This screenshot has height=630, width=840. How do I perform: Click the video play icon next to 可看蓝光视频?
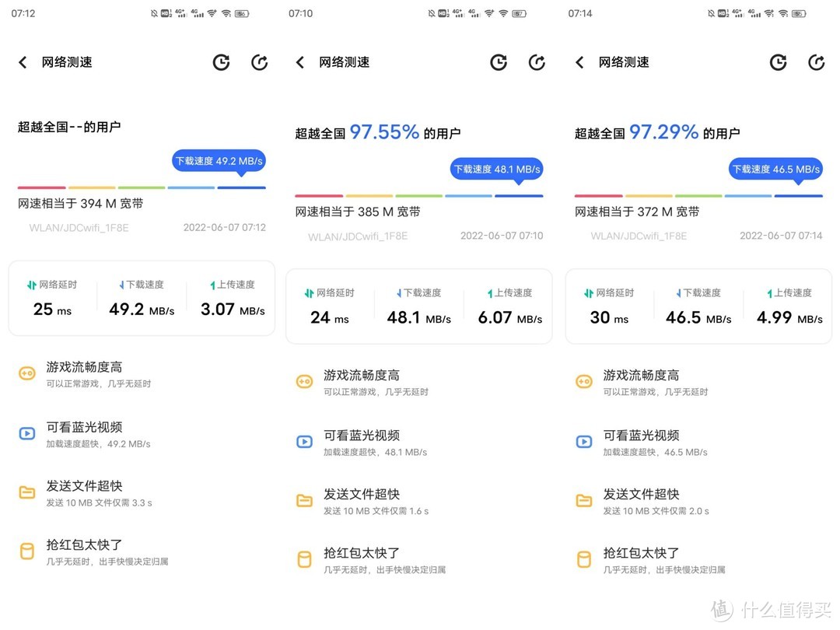(27, 435)
